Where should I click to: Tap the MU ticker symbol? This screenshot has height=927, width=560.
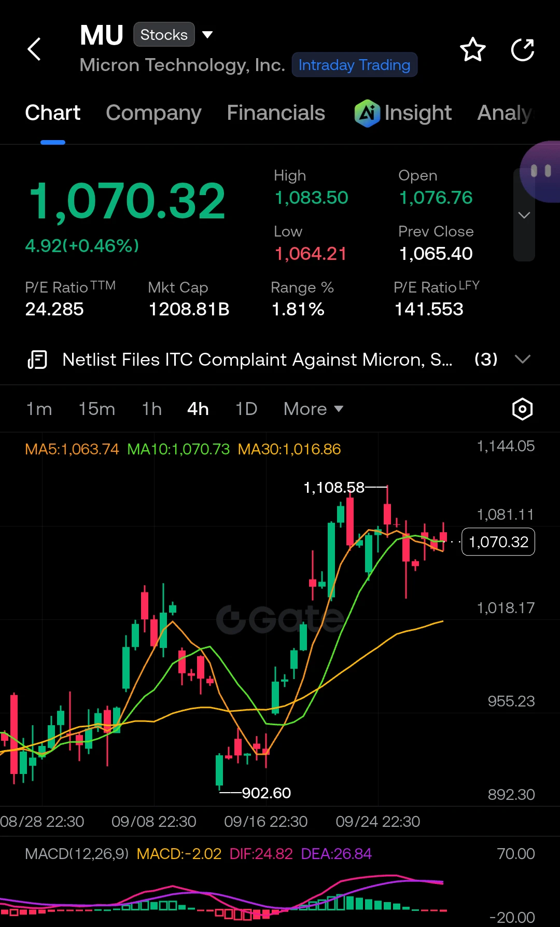102,35
